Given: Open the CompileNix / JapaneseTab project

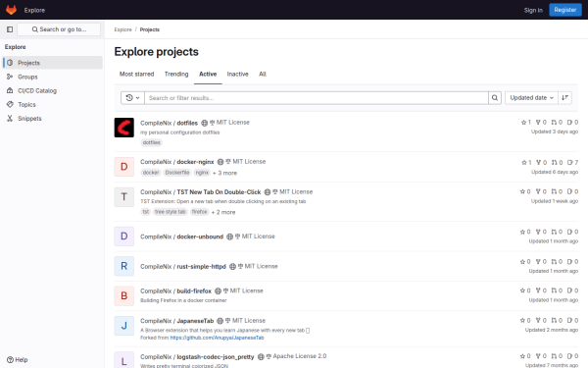Looking at the screenshot, I should tap(177, 321).
